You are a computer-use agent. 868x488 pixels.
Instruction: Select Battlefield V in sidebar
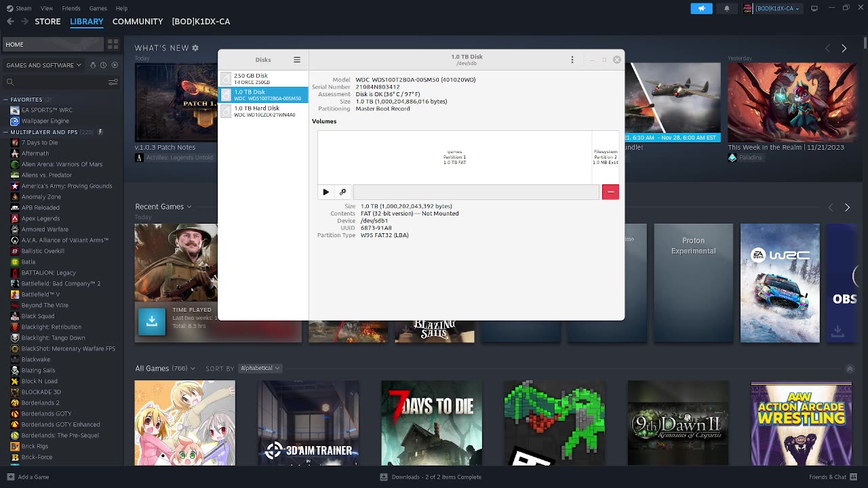(x=41, y=294)
